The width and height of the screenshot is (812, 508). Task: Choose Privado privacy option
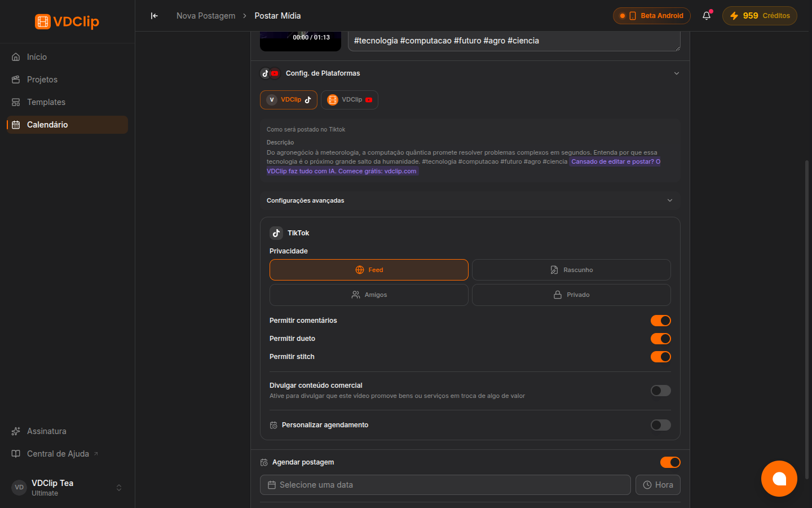coord(571,295)
